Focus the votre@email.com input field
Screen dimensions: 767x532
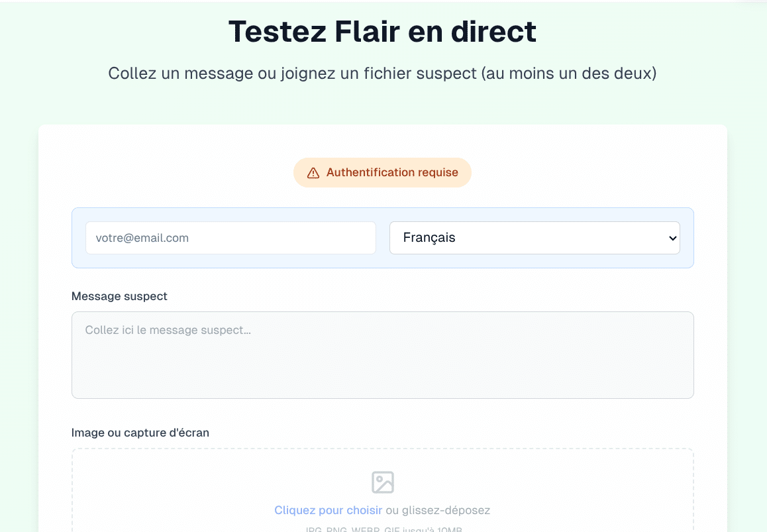click(x=230, y=238)
